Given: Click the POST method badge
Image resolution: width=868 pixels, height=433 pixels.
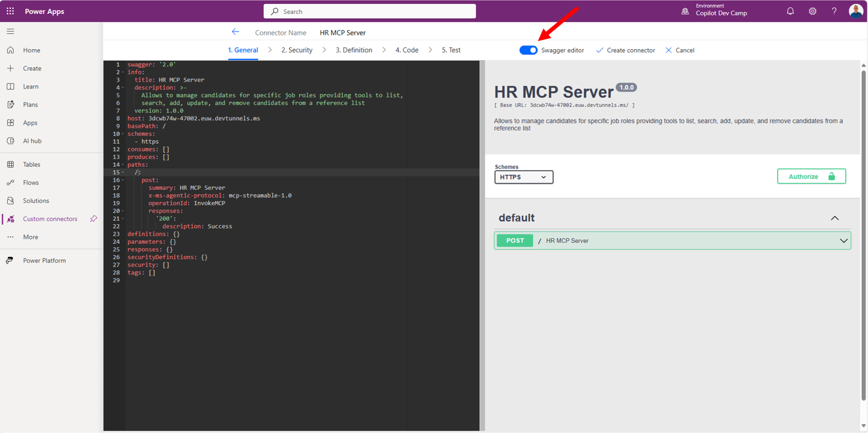Looking at the screenshot, I should 515,241.
